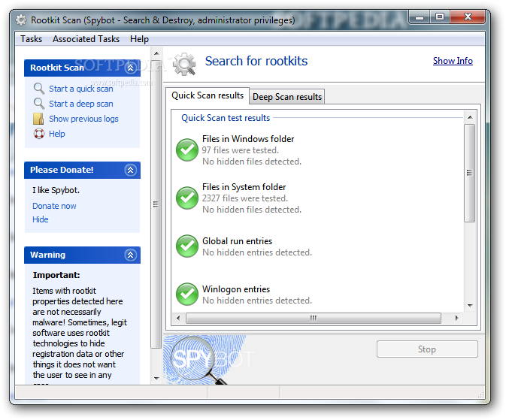
Task: Click the 'Global run entries' heading
Action: (237, 241)
